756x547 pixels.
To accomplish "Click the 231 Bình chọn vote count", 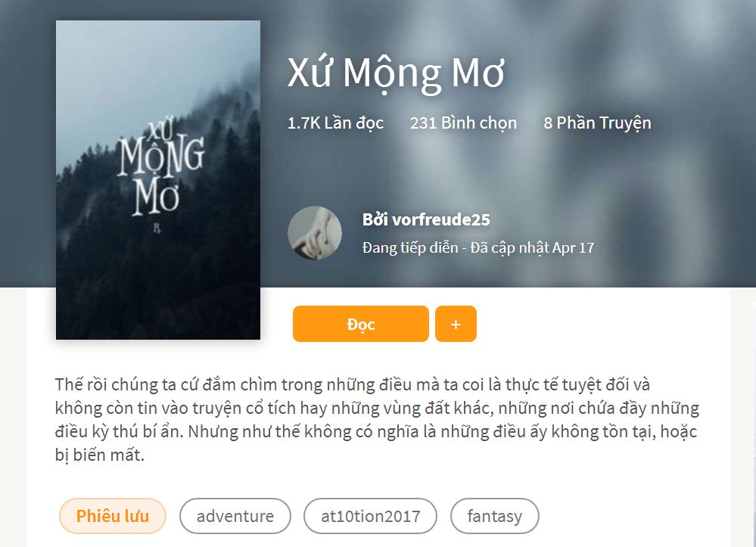I will click(463, 123).
